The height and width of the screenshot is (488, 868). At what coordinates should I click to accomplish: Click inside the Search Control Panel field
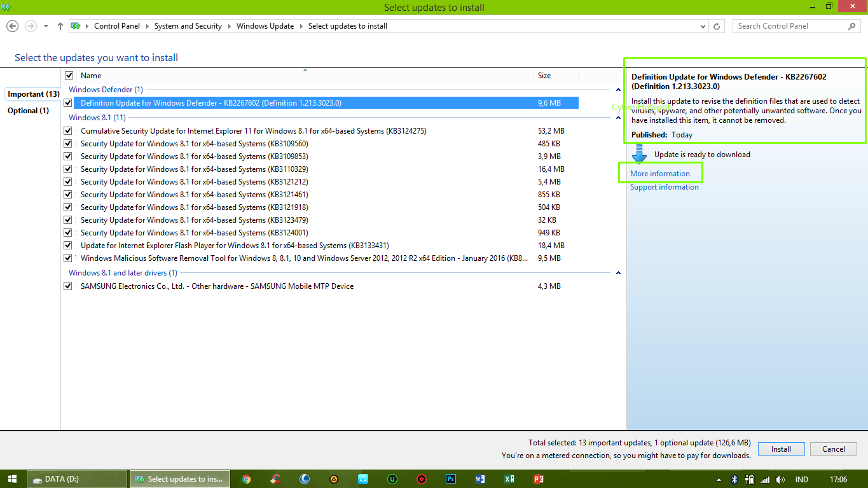point(792,26)
